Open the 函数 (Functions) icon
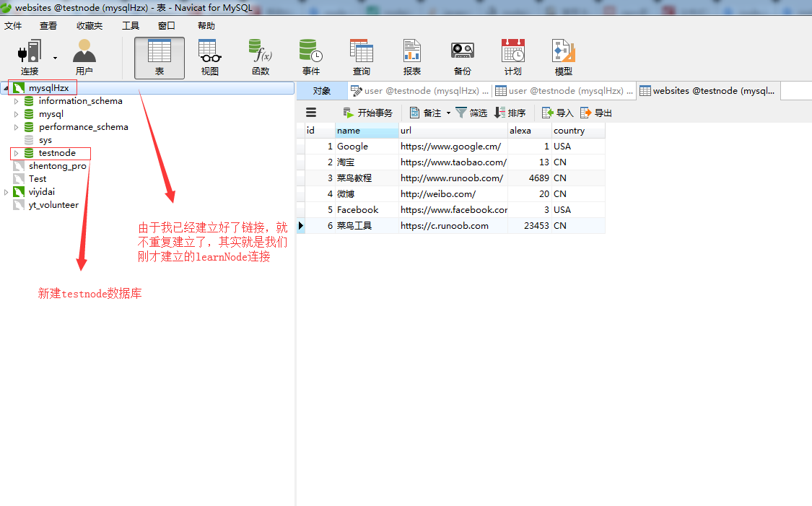Screen dimensions: 812x506 260,56
